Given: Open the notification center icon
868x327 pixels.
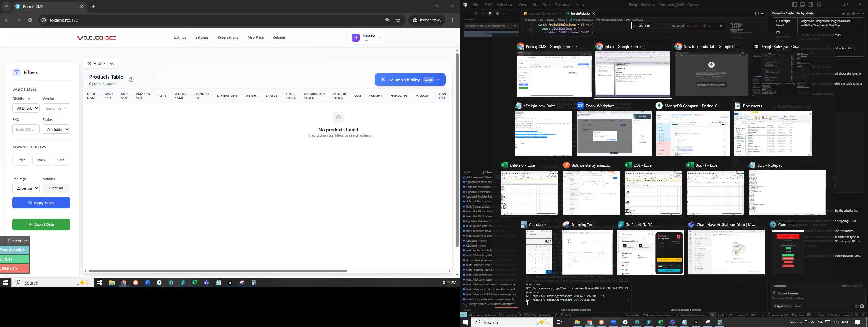Looking at the screenshot, I should pyautogui.click(x=857, y=322).
